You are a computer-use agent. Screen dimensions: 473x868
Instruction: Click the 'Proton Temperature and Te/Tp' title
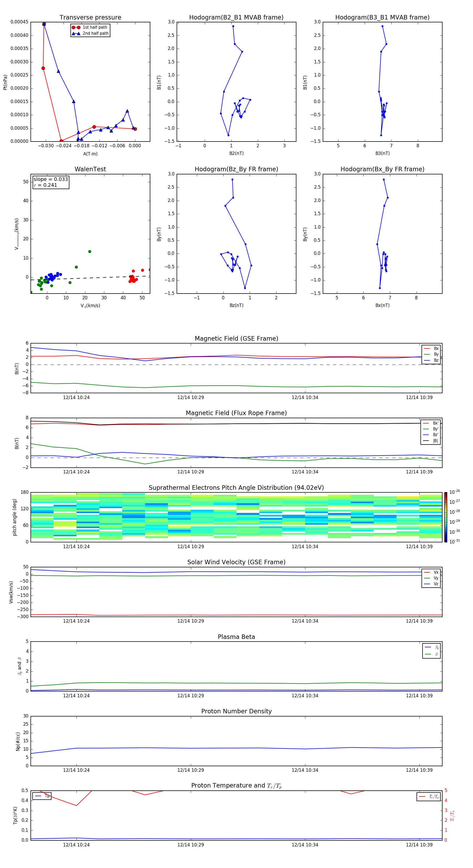[x=236, y=786]
